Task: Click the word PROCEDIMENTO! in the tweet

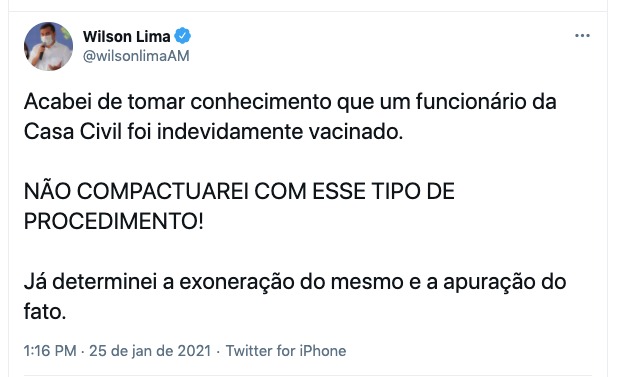Action: [x=114, y=221]
